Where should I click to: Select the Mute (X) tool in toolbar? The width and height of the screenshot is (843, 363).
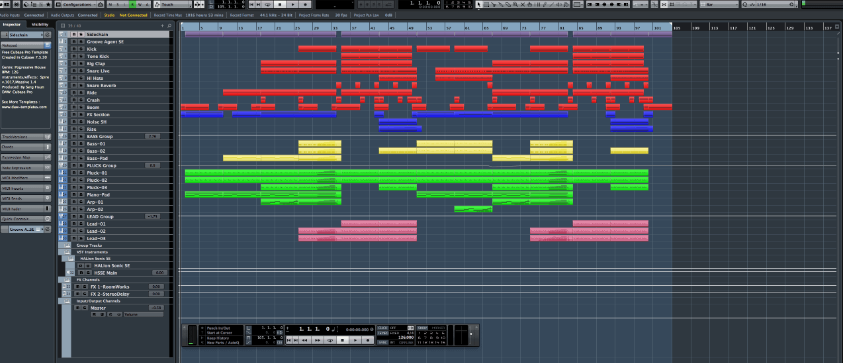(x=523, y=4)
